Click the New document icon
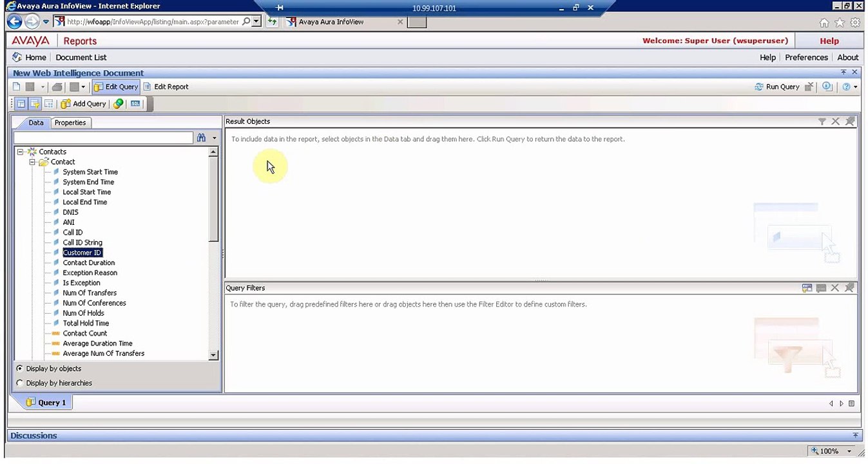The height and width of the screenshot is (464, 868). pos(17,87)
